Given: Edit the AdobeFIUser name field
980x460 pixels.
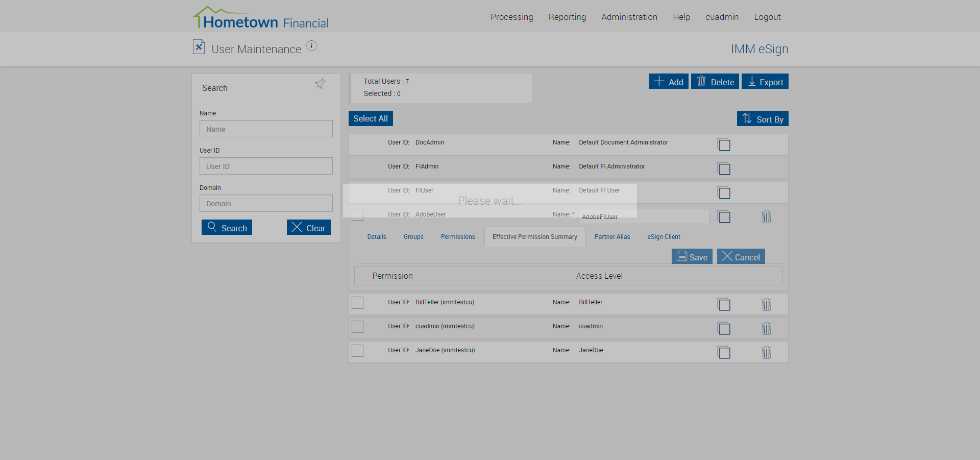Looking at the screenshot, I should (644, 216).
